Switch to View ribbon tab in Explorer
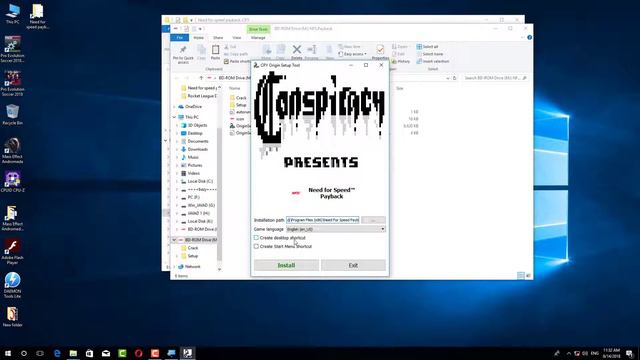The image size is (640, 360). (237, 38)
